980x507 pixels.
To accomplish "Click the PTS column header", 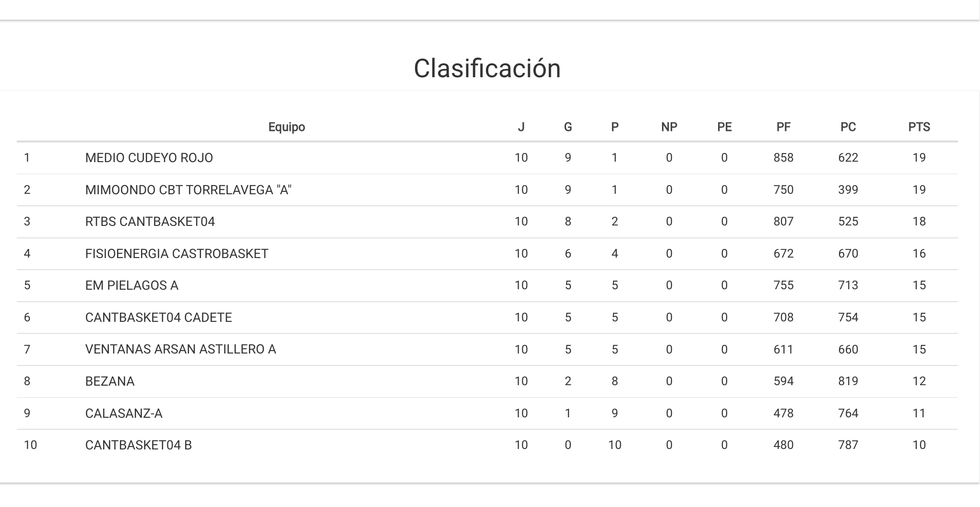I will pos(919,127).
